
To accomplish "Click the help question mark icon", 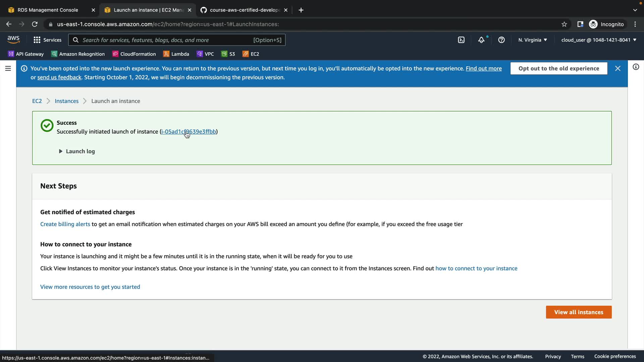I will coord(501,40).
